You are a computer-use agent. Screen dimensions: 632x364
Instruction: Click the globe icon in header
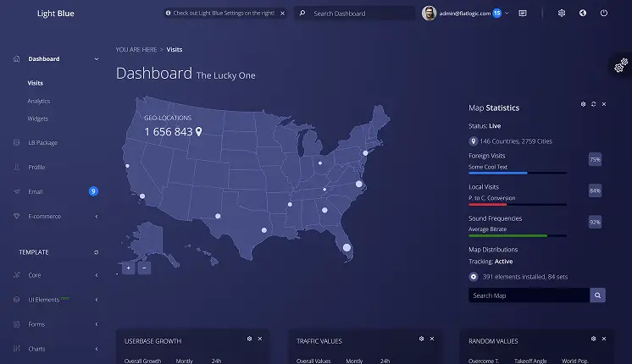(583, 13)
